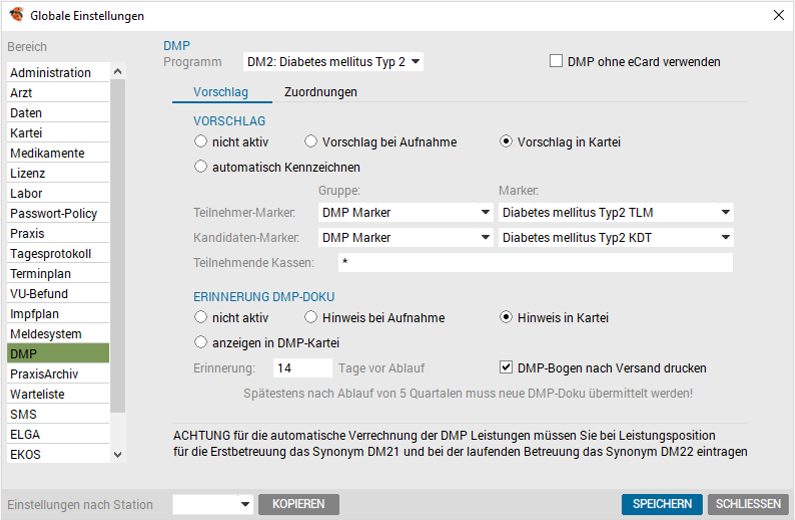Open the Programm dropdown DM2 Diabetes

pos(333,62)
